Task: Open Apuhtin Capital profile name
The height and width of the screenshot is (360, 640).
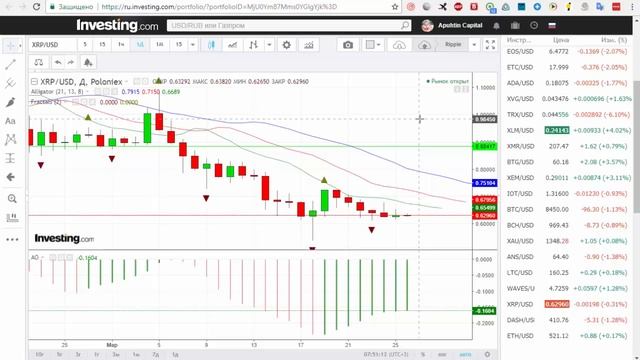Action: [460, 25]
